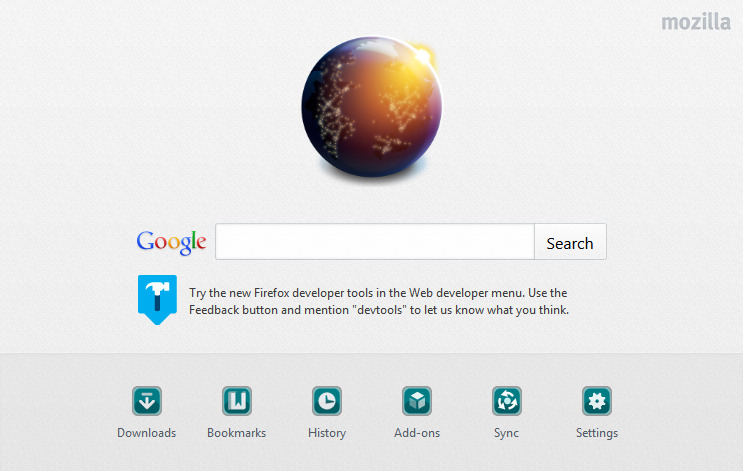Select the "Downloads" text label
This screenshot has width=743, height=471.
(x=147, y=433)
